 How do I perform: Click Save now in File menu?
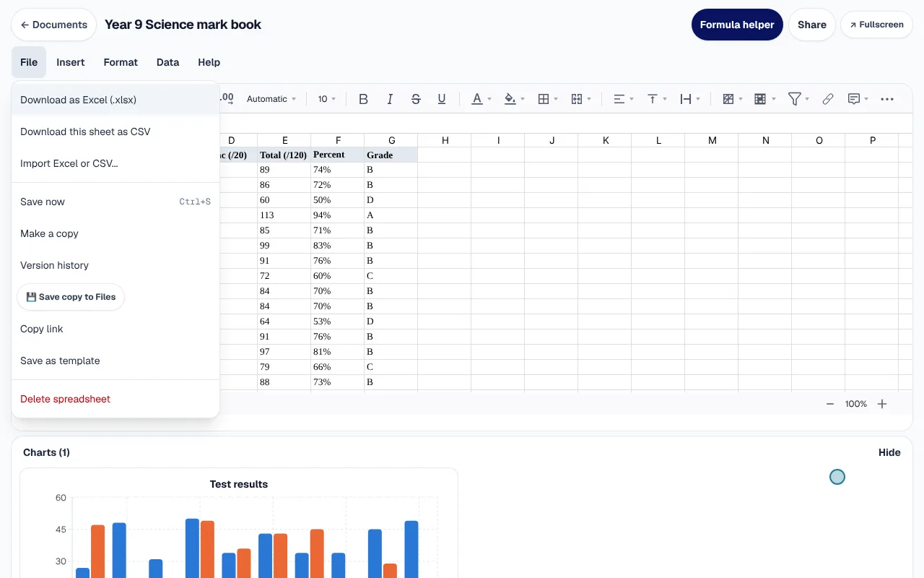pyautogui.click(x=115, y=202)
